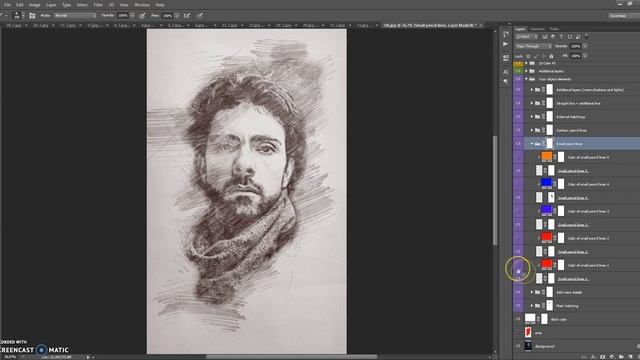Click the Back color layer white thumbnail
Screen dimensions: 640x360
click(530, 318)
